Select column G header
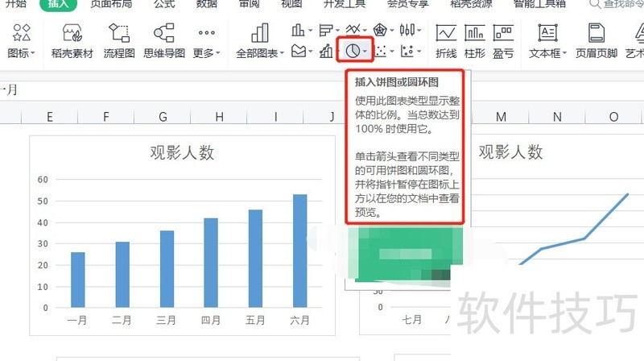Viewport: 644px width, 361px height. coord(163,117)
